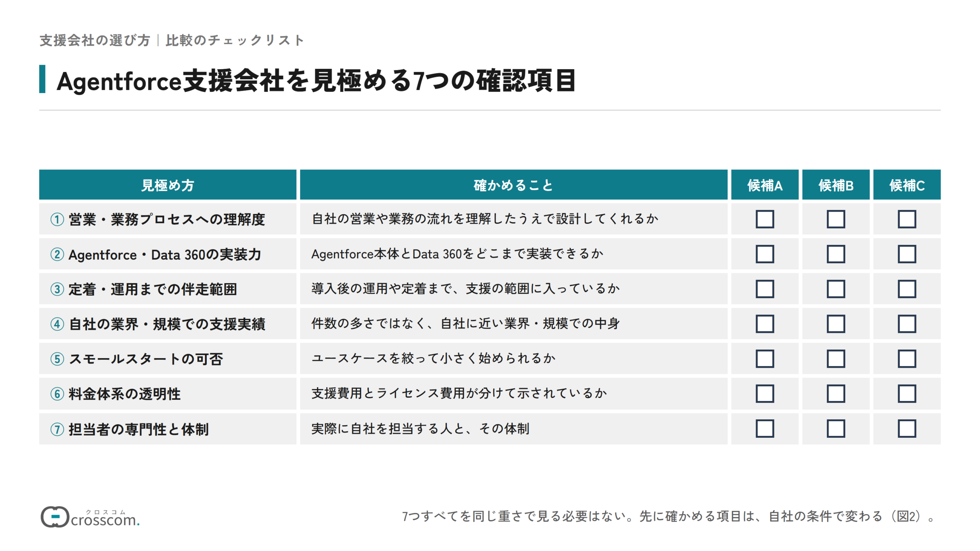Select the ④ 自社の業界・規模での支援実績 cell
980x551 pixels.
click(x=168, y=324)
